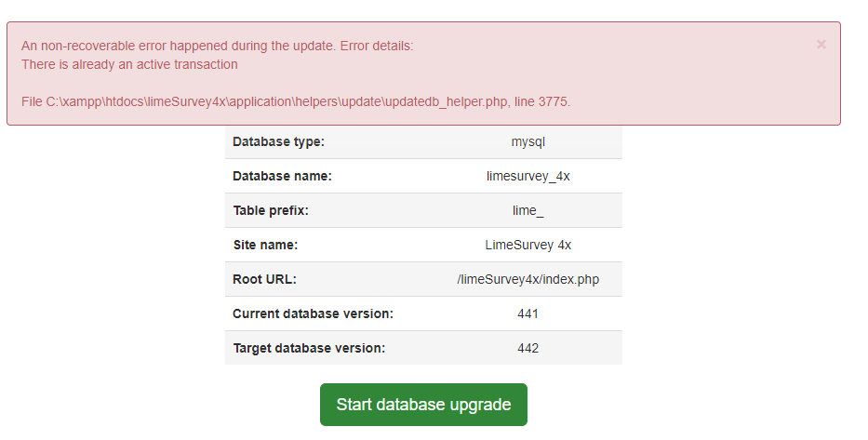Click the updatedb_helper.php file path line
This screenshot has width=868, height=440.
click(296, 101)
